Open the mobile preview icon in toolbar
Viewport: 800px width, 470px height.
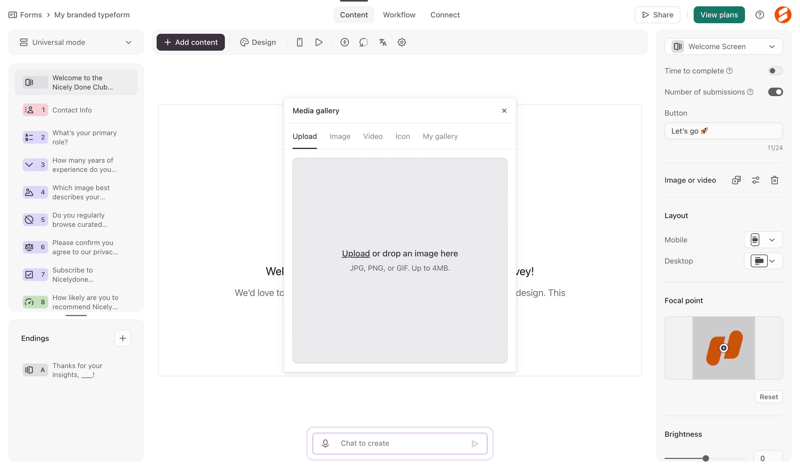point(299,42)
